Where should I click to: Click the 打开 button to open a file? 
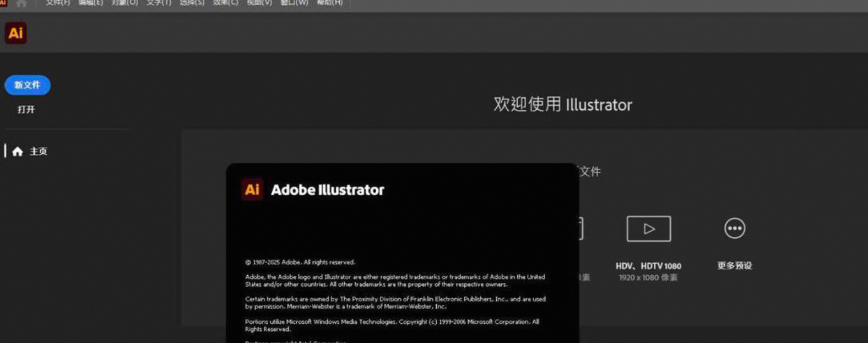26,110
